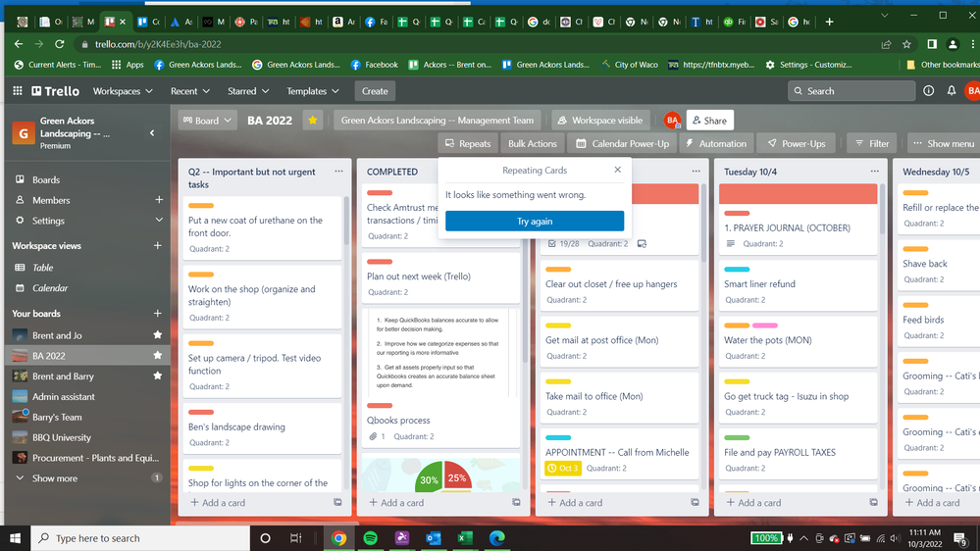Open the Repeats power-up
980x551 pixels.
468,144
